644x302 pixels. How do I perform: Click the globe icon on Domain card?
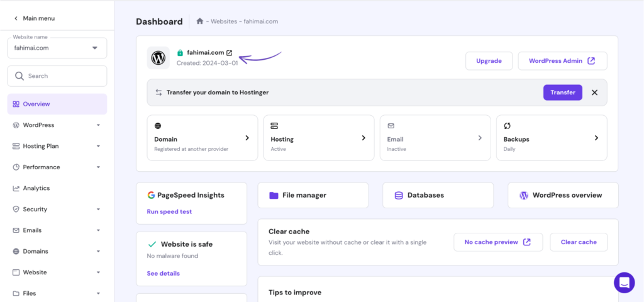coord(158,126)
